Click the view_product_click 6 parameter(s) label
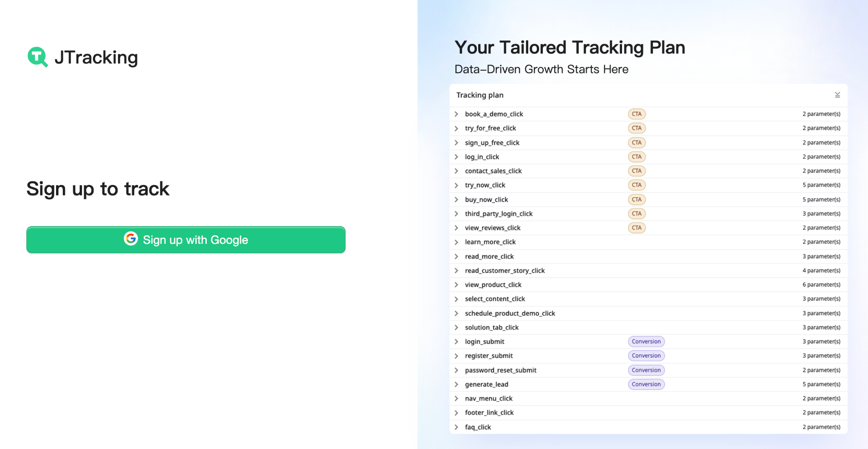 pos(821,285)
